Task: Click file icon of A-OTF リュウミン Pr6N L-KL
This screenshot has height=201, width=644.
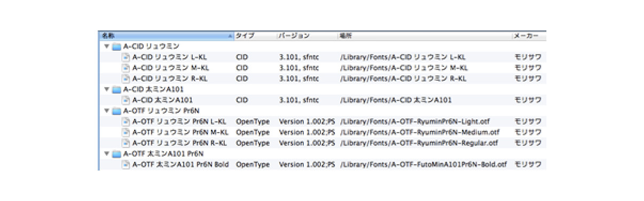Action: pyautogui.click(x=126, y=121)
